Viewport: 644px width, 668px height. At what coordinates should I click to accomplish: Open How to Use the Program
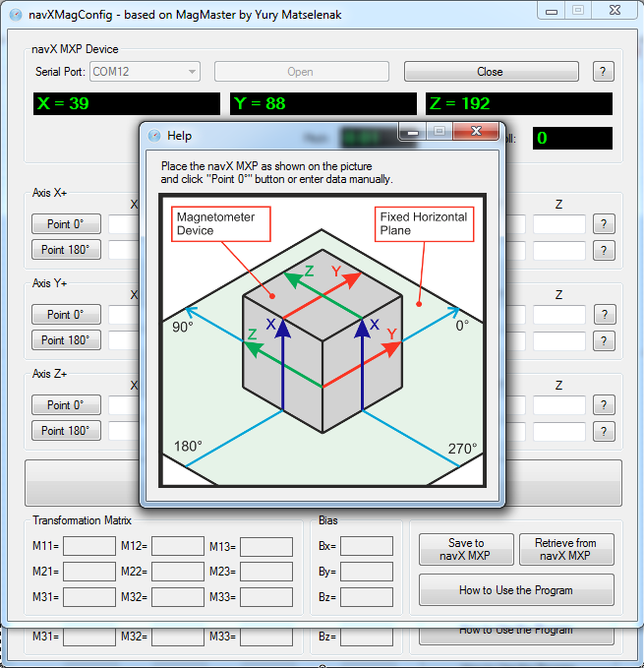[x=516, y=590]
